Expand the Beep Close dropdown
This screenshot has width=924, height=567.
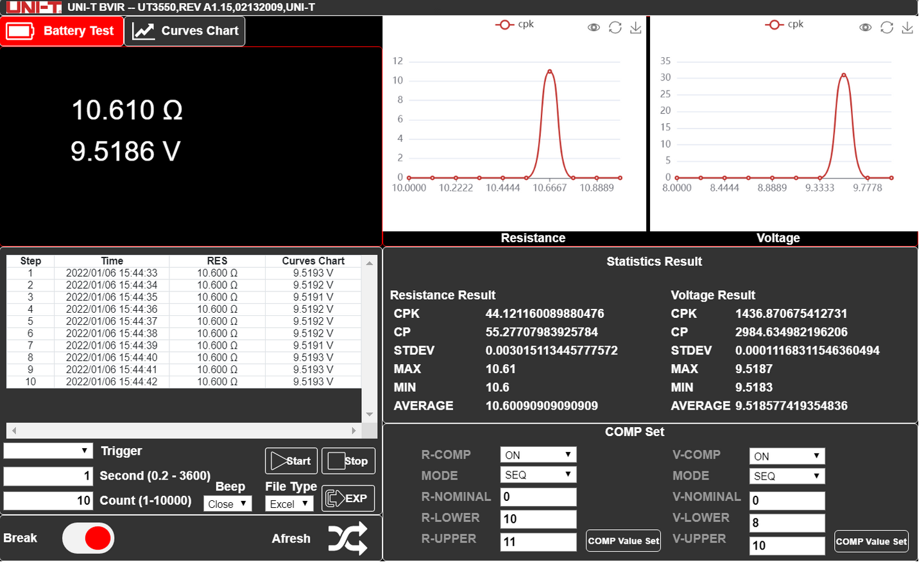click(x=227, y=504)
